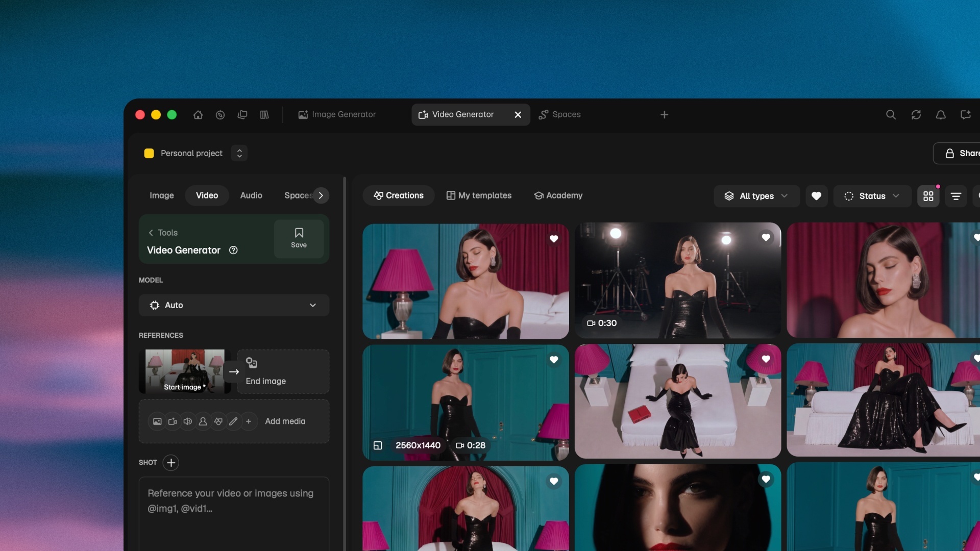Open the Status filter dropdown
This screenshot has width=980, height=551.
point(872,196)
